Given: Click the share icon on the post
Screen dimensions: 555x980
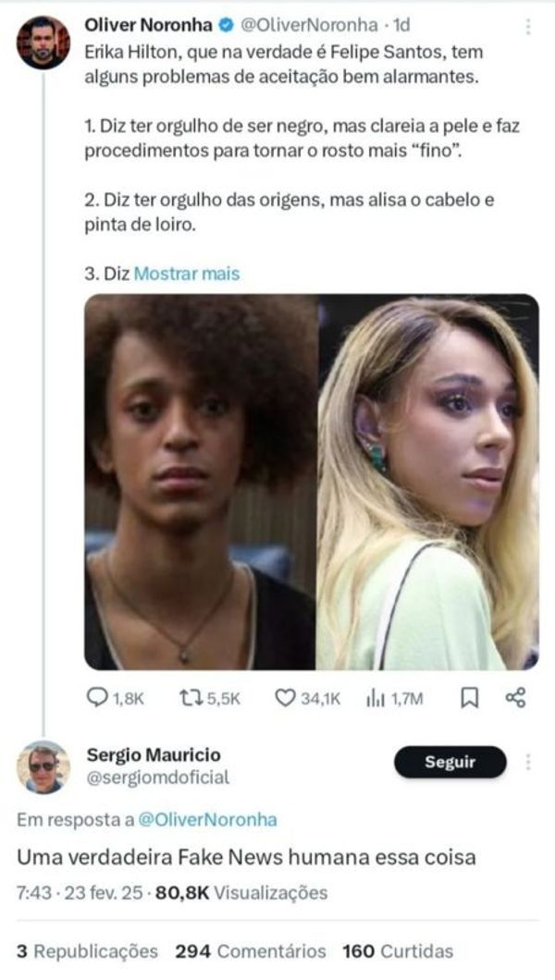Looking at the screenshot, I should click(516, 698).
